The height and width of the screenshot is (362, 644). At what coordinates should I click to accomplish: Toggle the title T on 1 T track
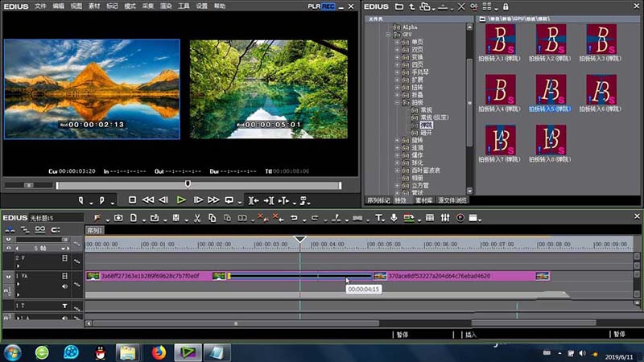point(64,306)
